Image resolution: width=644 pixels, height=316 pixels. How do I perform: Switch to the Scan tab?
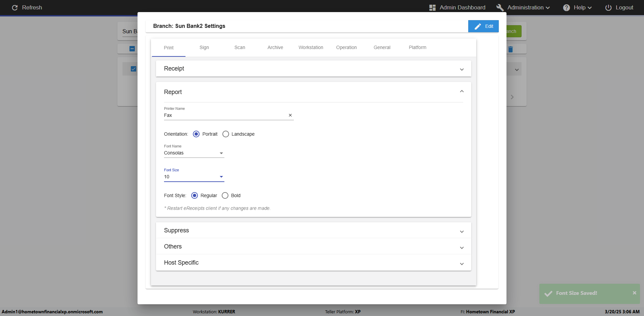tap(239, 48)
